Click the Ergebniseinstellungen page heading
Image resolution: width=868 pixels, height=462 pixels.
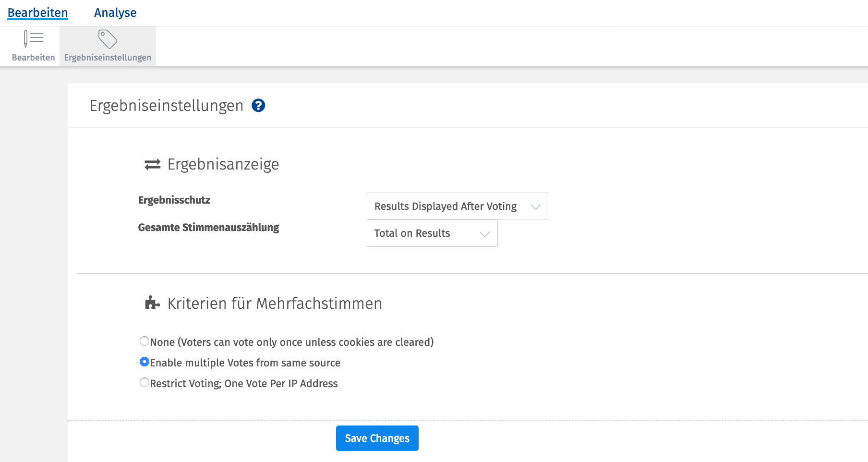click(x=166, y=106)
